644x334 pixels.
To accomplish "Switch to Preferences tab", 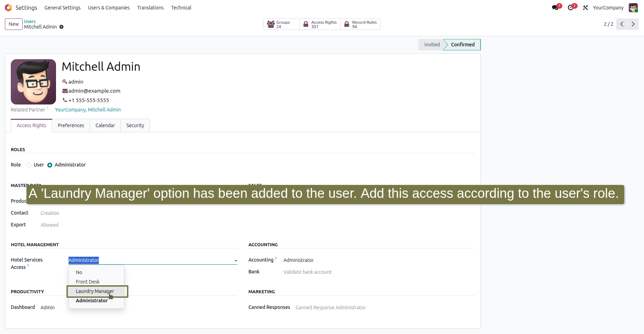I will 71,125.
